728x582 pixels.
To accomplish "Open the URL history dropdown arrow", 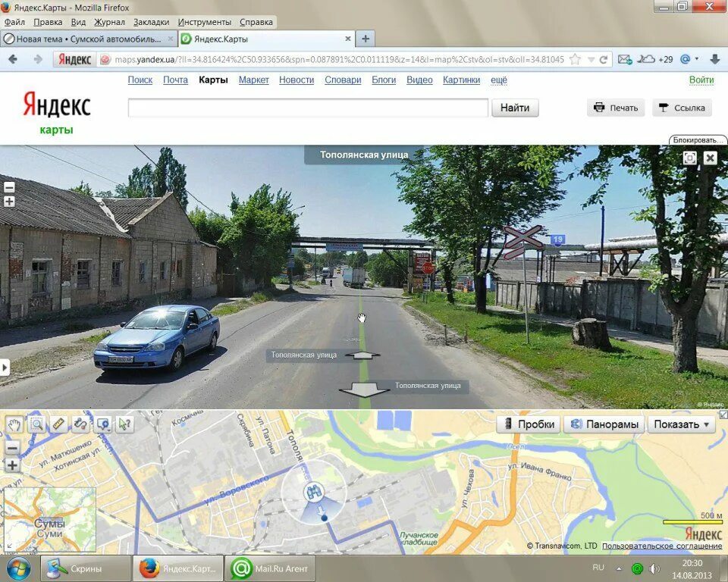I will tap(591, 60).
